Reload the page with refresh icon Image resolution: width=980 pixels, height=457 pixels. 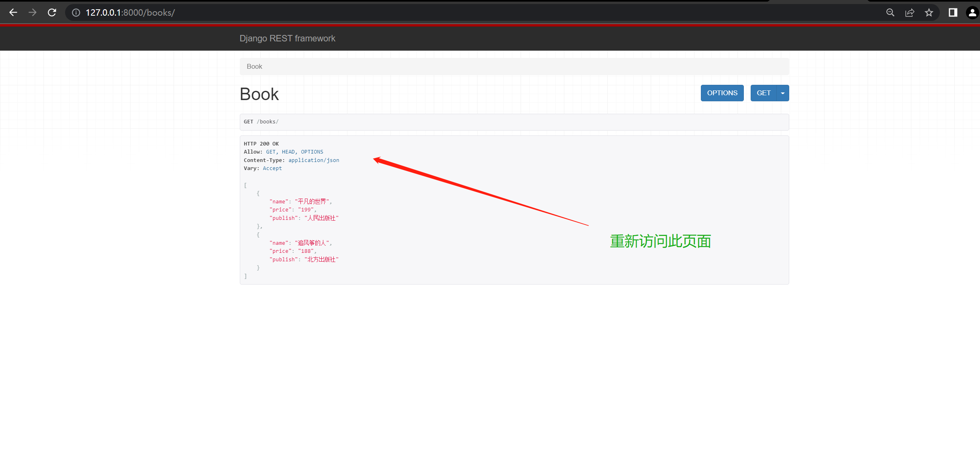click(x=52, y=12)
